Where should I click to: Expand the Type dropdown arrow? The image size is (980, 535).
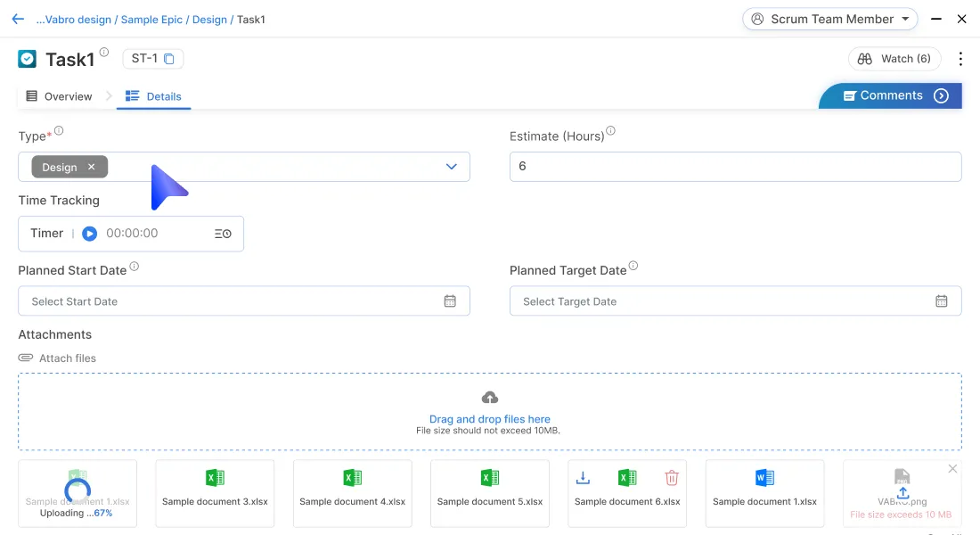coord(452,167)
